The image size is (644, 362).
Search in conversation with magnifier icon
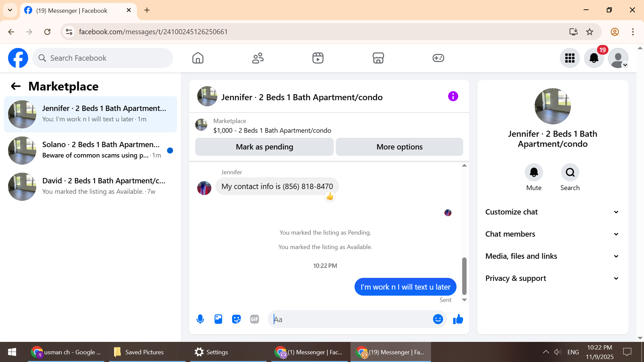570,172
